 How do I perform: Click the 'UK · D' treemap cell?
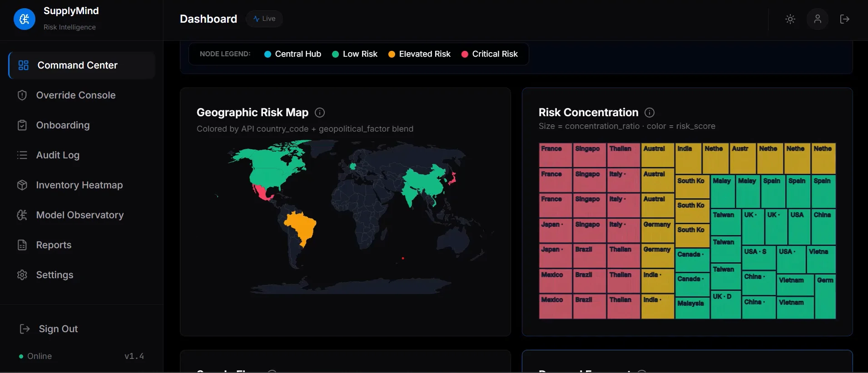(x=726, y=304)
